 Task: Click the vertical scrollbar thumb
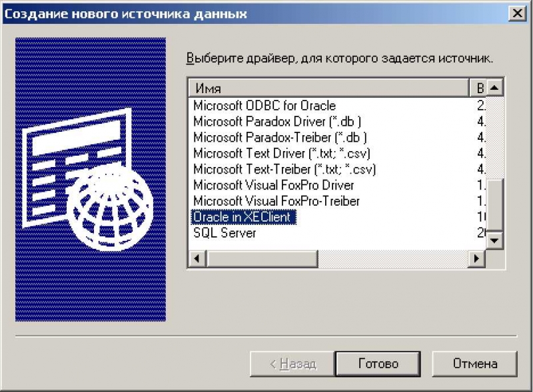tap(494, 206)
